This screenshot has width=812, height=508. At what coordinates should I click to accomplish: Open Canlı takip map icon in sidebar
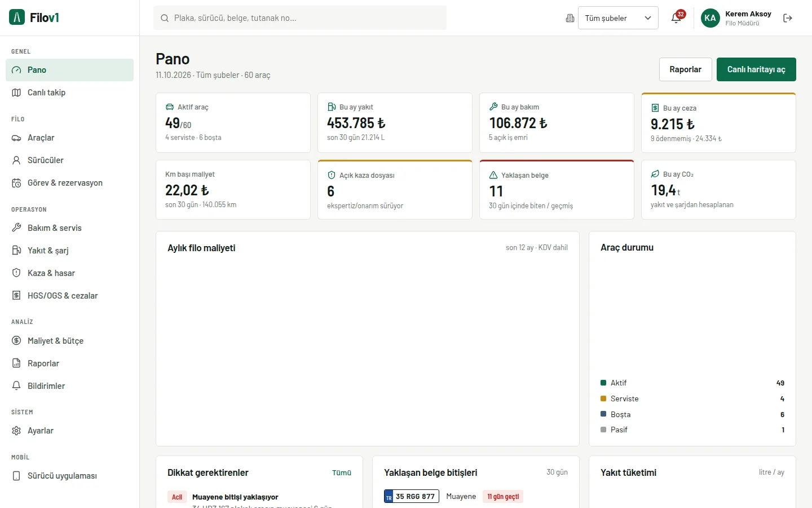[16, 93]
